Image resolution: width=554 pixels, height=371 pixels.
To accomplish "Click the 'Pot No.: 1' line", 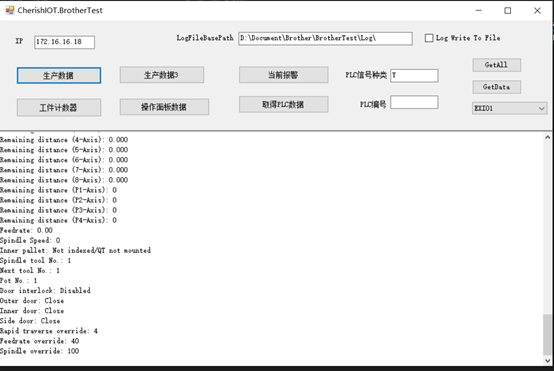I will pyautogui.click(x=19, y=281).
